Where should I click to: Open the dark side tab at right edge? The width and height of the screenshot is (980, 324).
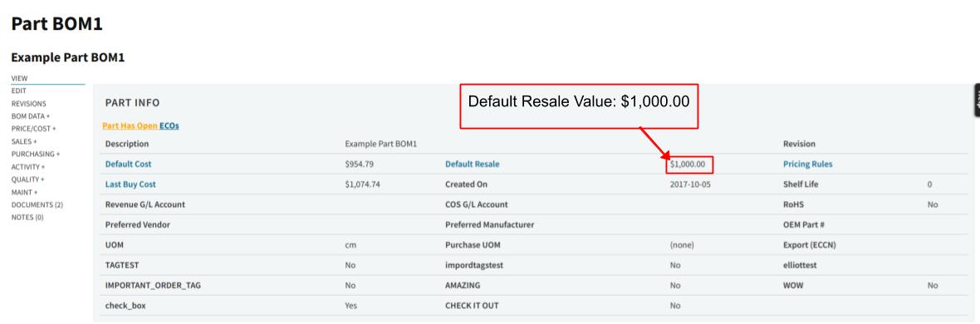[x=977, y=100]
